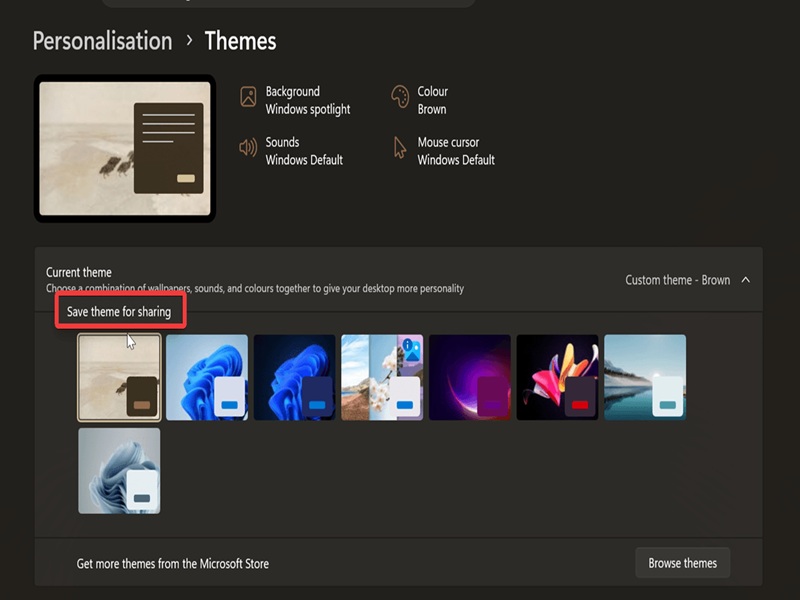
Task: Click the Colour palette icon
Action: [400, 96]
